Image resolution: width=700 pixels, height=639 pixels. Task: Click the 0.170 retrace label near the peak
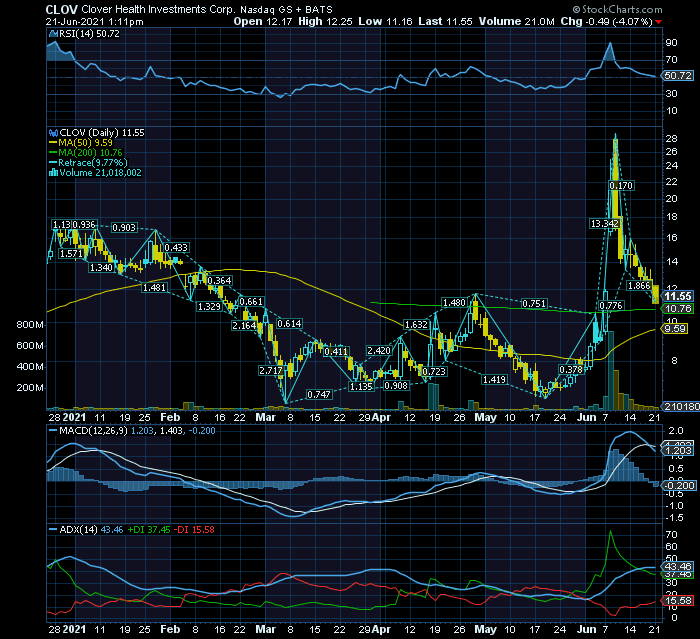pyautogui.click(x=621, y=185)
